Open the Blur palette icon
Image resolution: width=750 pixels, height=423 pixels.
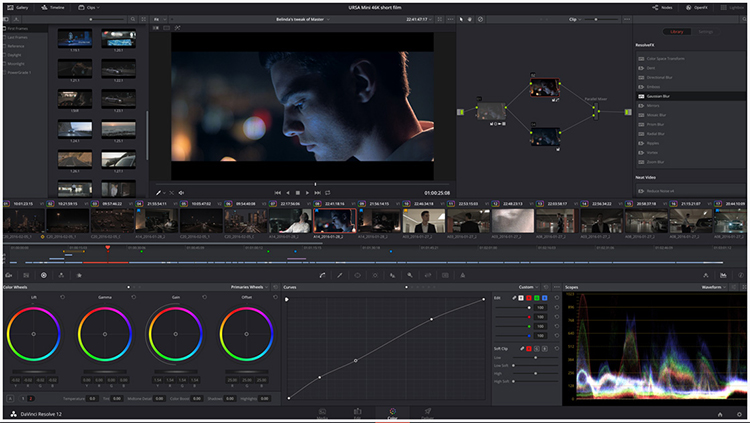392,275
